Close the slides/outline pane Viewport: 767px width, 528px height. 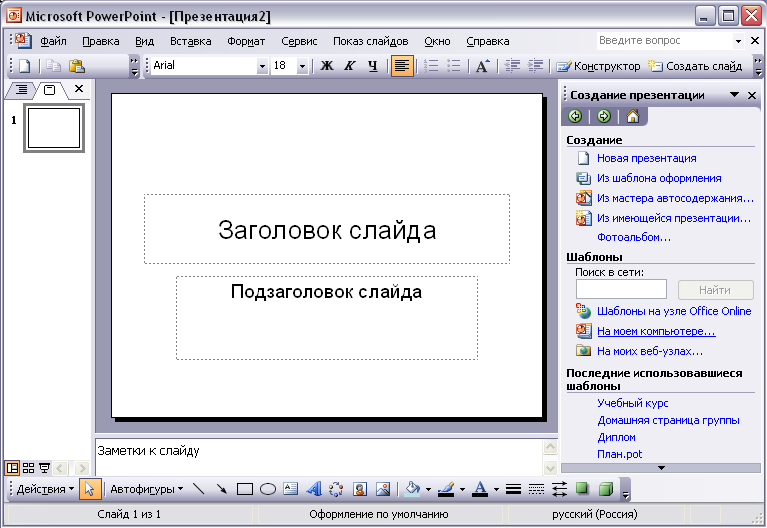click(x=79, y=89)
